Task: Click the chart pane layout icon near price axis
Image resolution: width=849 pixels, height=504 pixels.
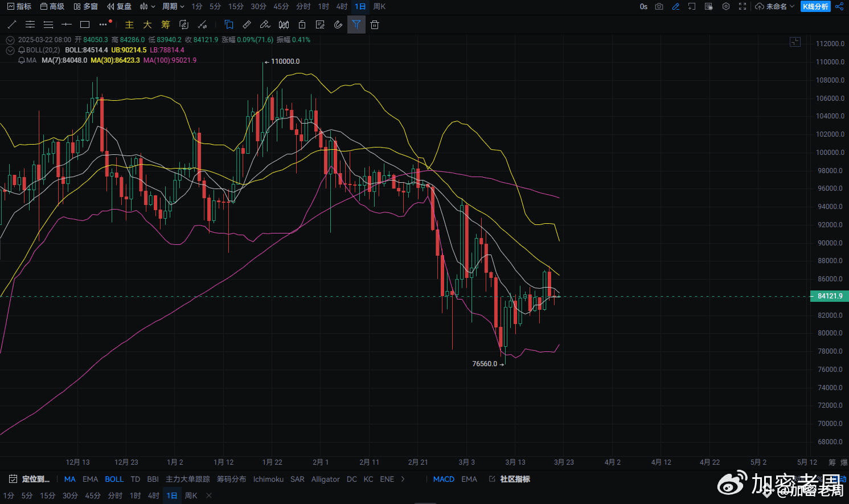Action: coord(795,42)
